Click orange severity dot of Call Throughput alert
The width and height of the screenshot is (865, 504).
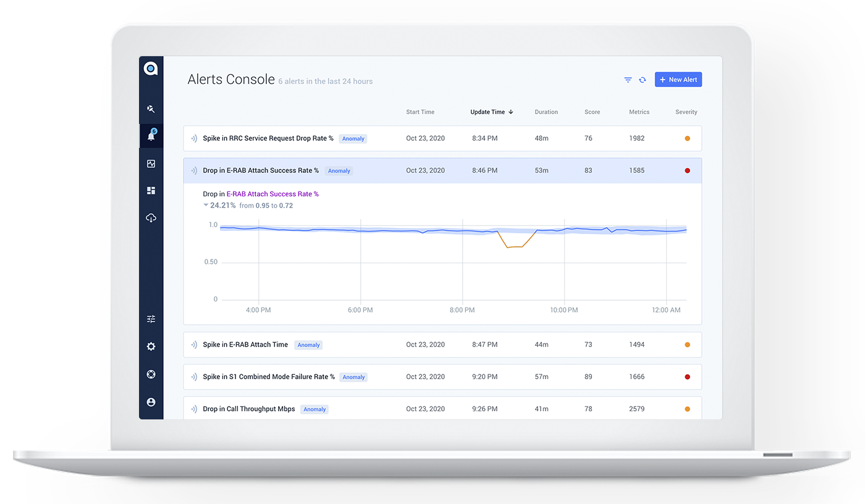687,409
